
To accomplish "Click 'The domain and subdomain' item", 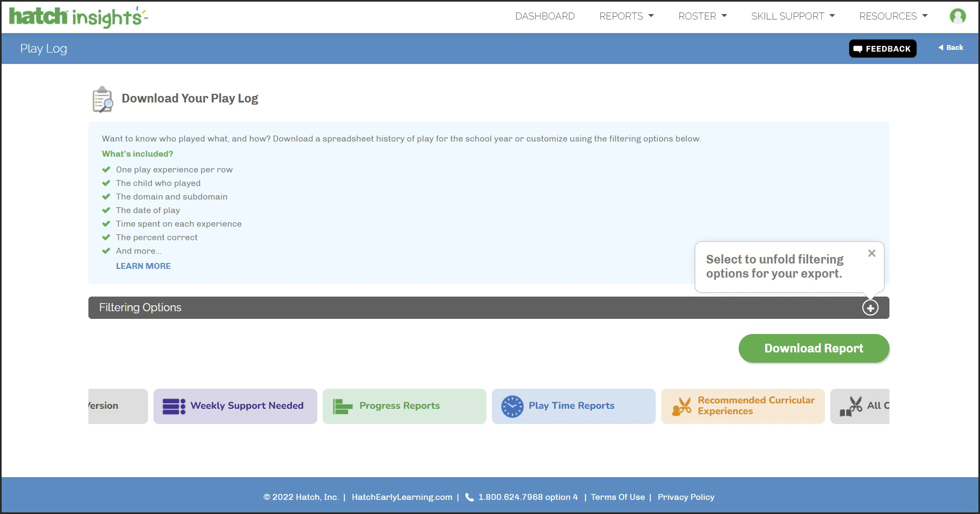I will point(171,197).
